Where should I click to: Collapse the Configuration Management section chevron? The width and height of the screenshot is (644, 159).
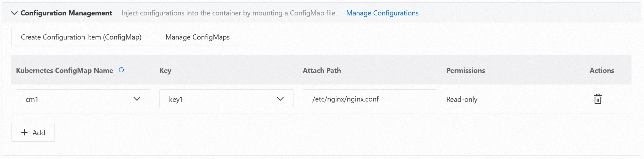(14, 13)
